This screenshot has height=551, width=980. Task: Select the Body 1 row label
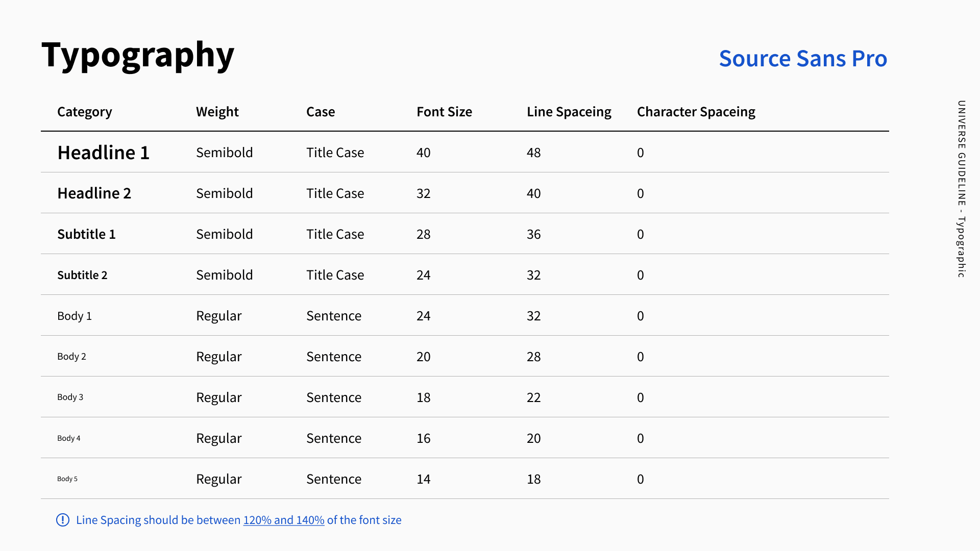[x=75, y=316]
